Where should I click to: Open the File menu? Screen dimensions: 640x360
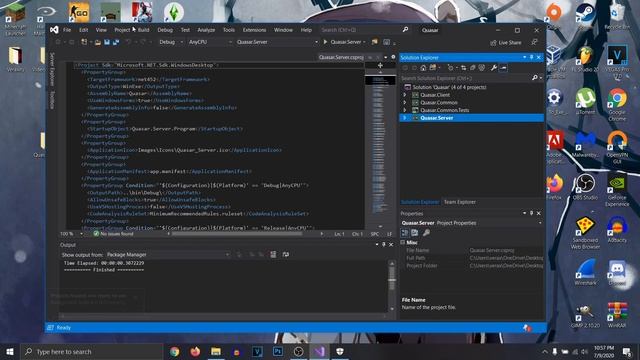67,30
